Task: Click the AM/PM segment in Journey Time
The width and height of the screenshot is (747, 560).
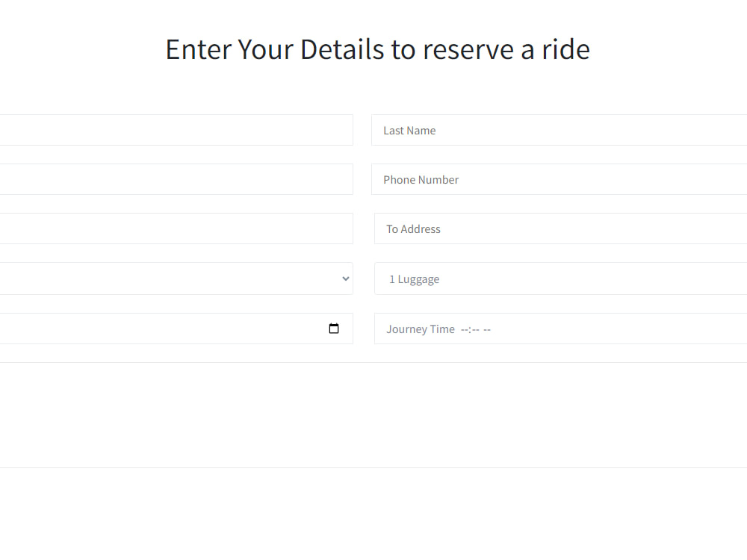Action: pyautogui.click(x=487, y=329)
